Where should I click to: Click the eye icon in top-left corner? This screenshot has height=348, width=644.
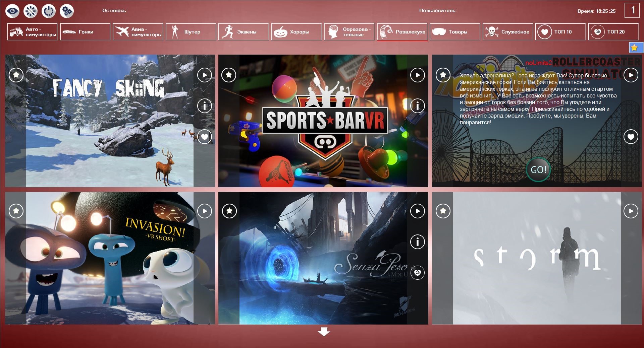click(x=12, y=11)
